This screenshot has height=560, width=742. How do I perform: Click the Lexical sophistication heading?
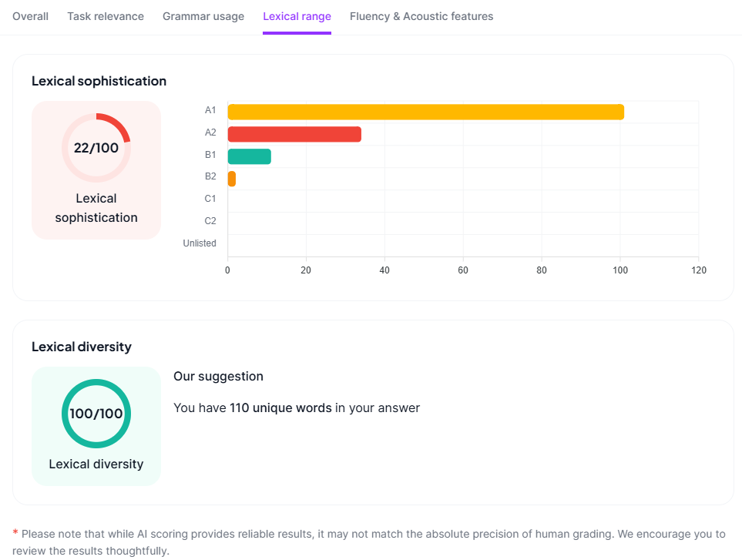[99, 81]
